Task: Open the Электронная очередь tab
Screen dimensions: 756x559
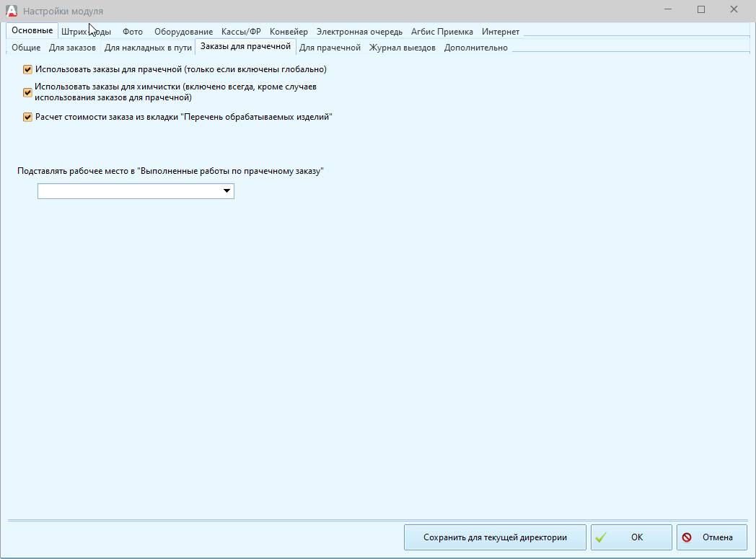Action: tap(359, 32)
